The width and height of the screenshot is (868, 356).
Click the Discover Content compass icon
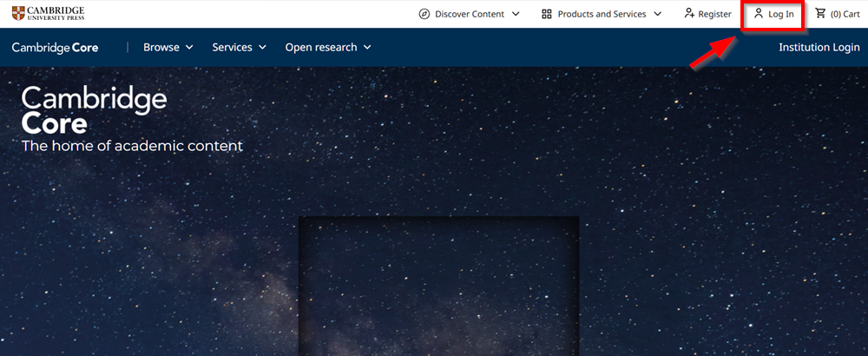point(424,15)
